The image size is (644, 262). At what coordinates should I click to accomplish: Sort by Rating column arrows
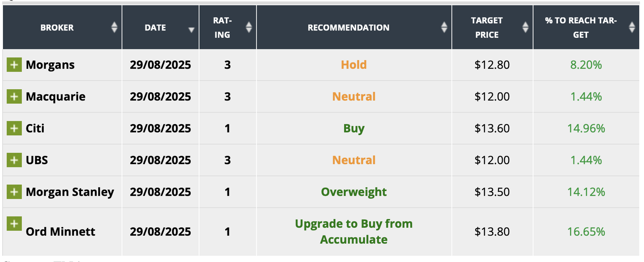pos(249,27)
